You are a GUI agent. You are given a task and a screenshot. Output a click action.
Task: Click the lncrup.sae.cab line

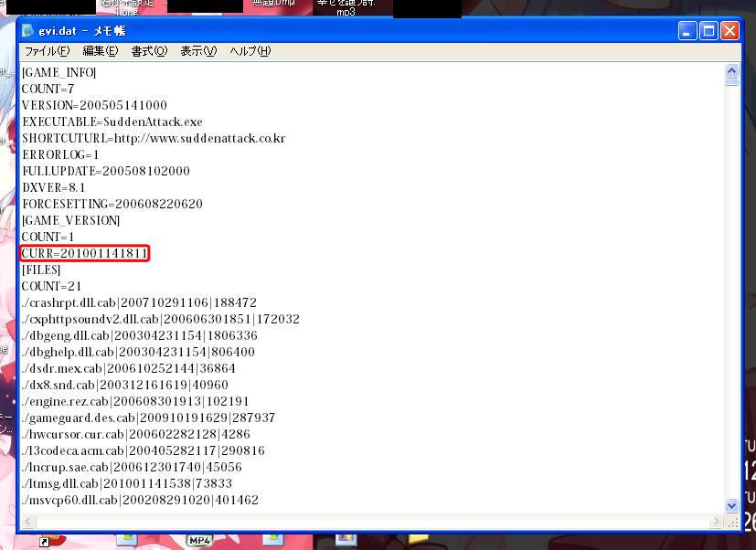[x=132, y=467]
